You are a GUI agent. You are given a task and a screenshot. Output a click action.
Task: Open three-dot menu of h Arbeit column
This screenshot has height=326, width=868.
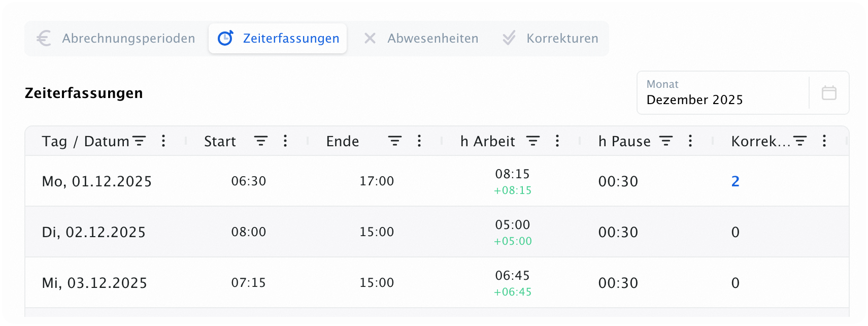pyautogui.click(x=557, y=141)
